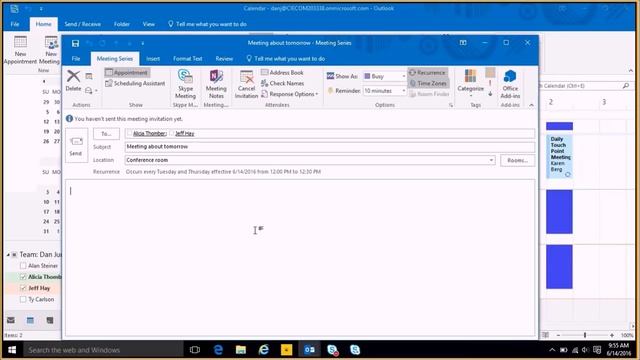
Task: Click Check Names
Action: pos(282,83)
